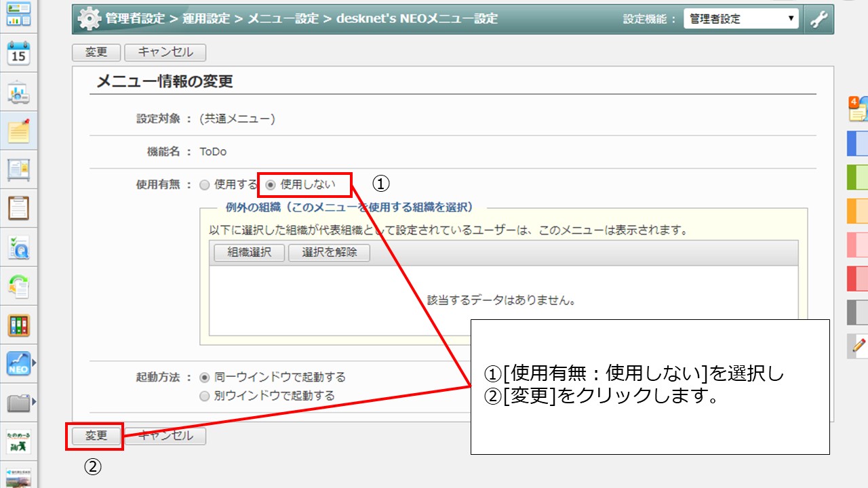
Task: Open the yellow pinned memo icon
Action: coord(18,131)
